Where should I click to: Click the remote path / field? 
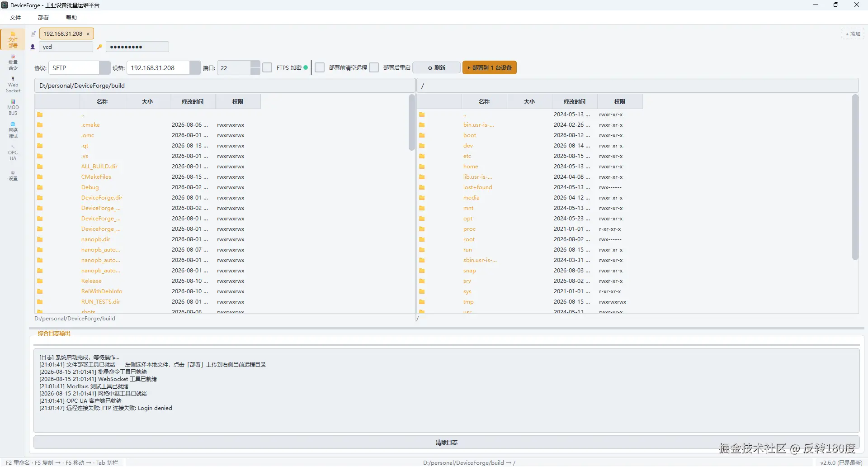coord(638,86)
